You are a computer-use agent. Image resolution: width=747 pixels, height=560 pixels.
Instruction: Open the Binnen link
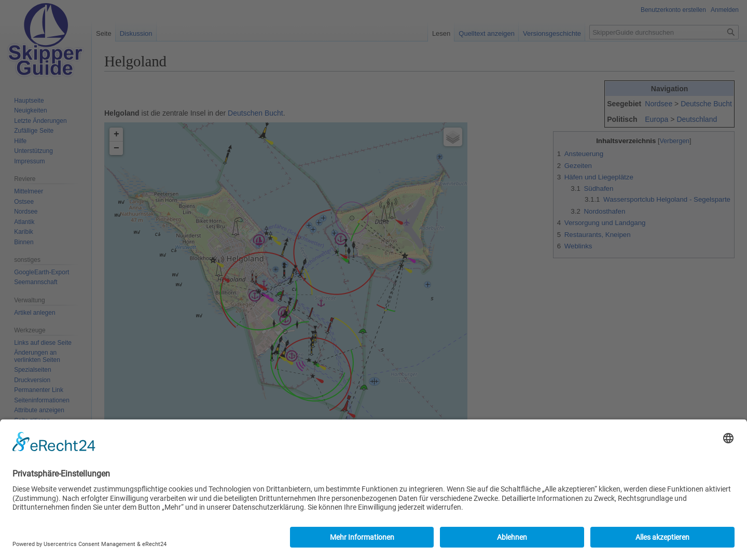(x=24, y=242)
